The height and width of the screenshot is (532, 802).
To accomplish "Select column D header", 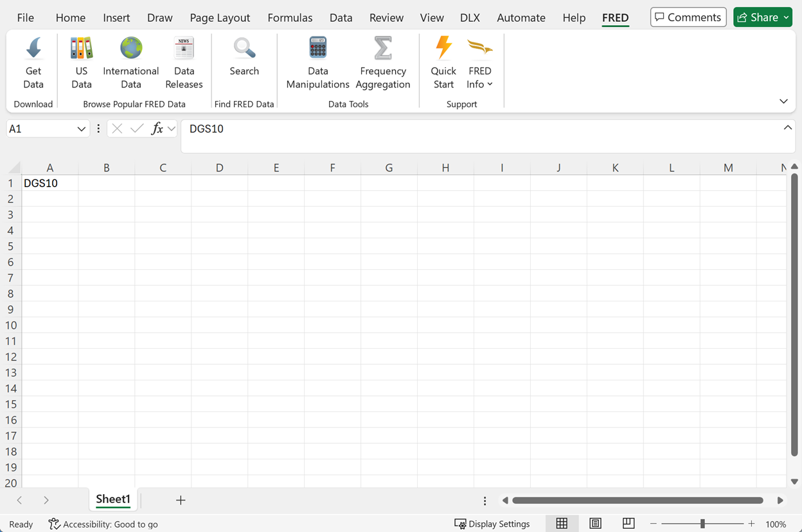I will pos(219,168).
